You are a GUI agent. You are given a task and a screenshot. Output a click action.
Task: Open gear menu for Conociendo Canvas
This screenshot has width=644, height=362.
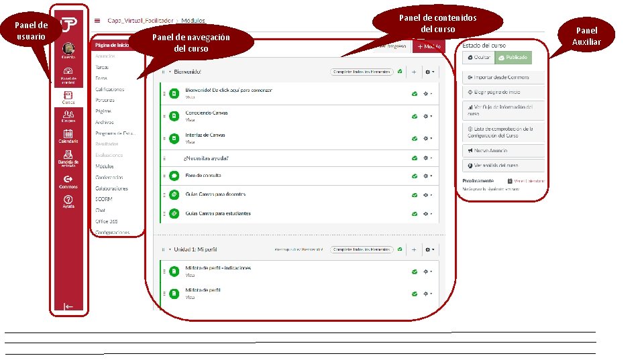(427, 116)
